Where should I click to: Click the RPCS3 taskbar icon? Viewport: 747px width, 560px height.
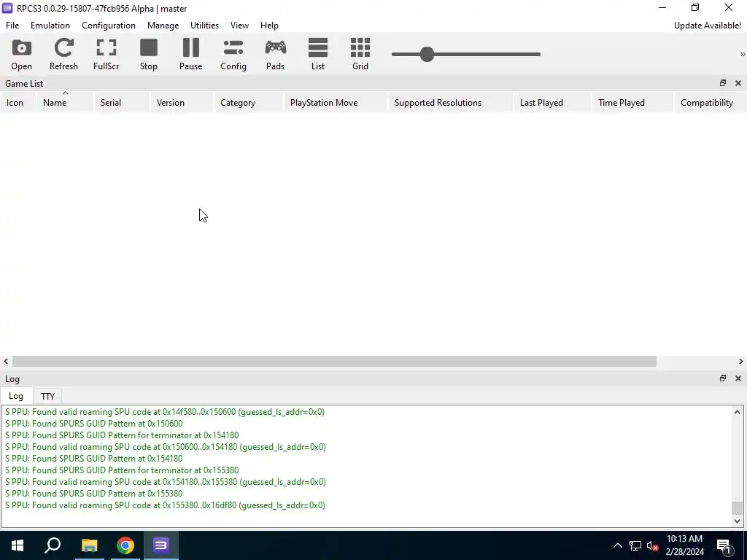coord(161,545)
